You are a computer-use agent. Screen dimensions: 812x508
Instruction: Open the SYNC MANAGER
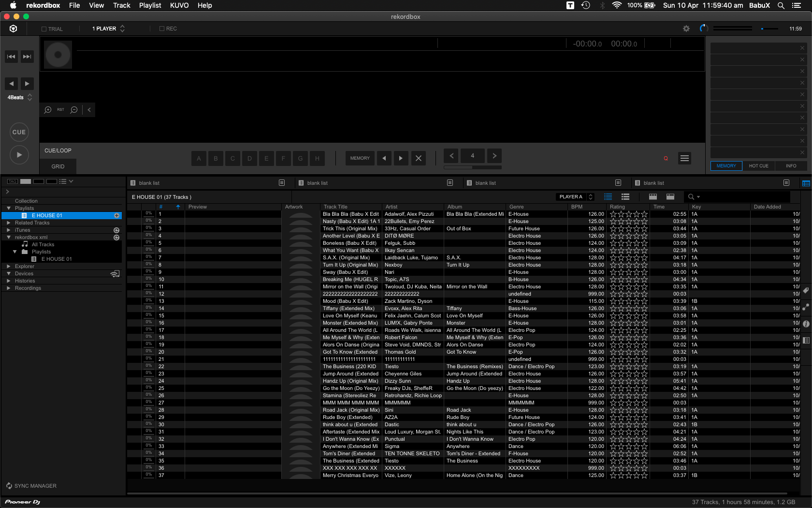tap(31, 486)
